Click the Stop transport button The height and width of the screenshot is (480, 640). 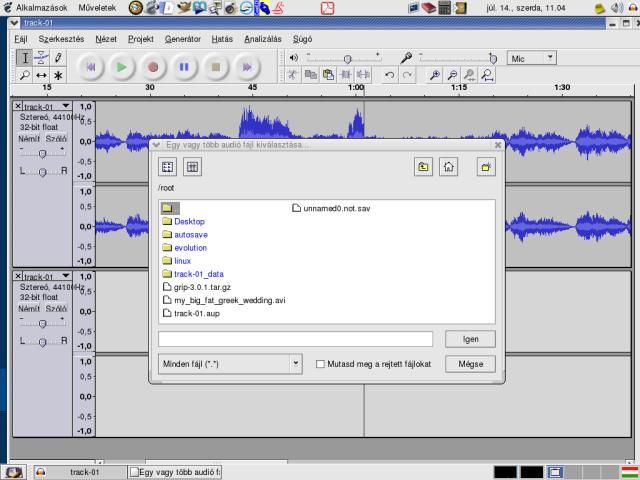pos(215,67)
